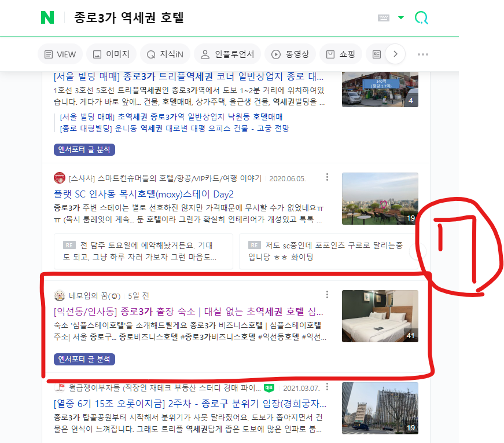Click the green Naver N logo
Viewport: 504px width, 443px height.
click(47, 17)
